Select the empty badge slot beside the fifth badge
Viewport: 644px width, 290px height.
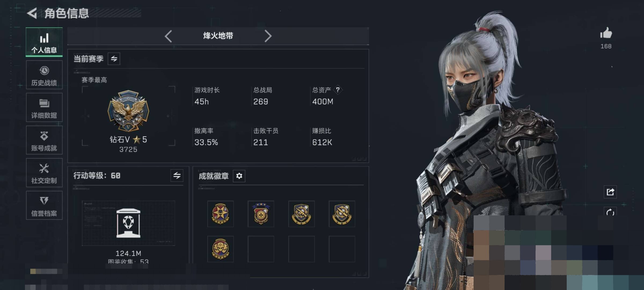(261, 249)
